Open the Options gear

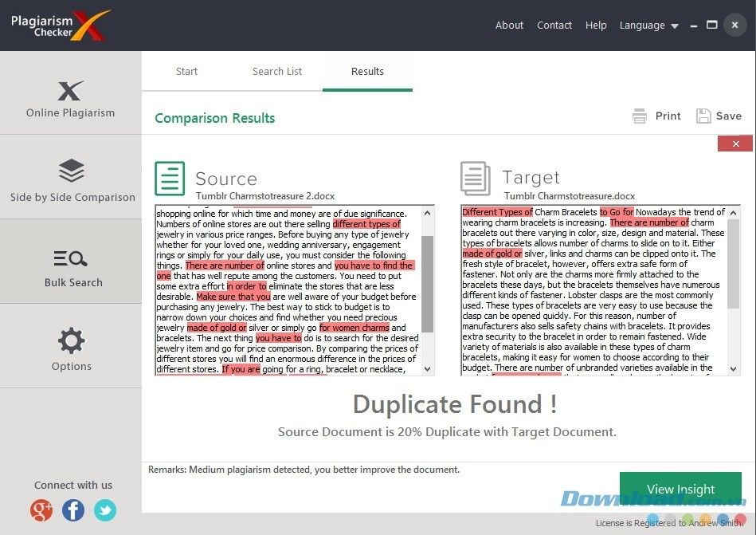(x=72, y=340)
